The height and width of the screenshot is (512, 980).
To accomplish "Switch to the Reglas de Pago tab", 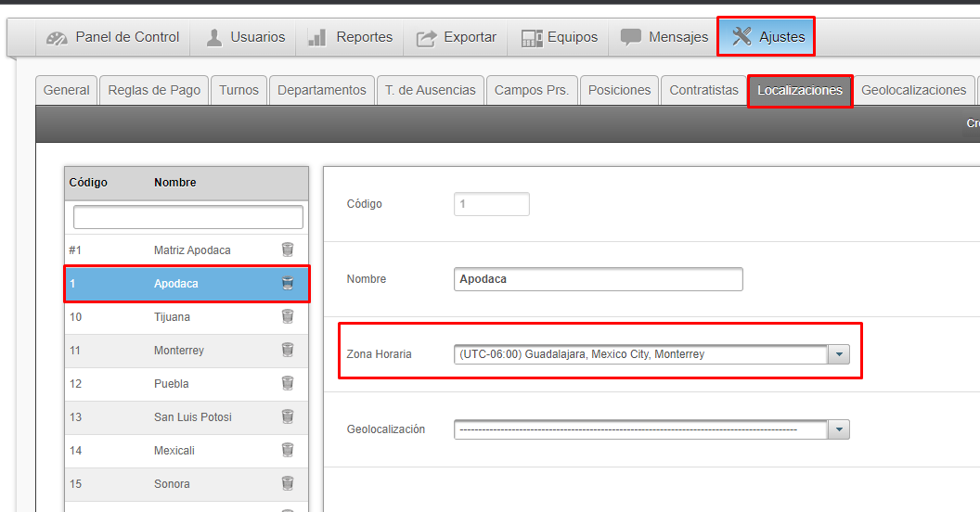I will [x=154, y=90].
